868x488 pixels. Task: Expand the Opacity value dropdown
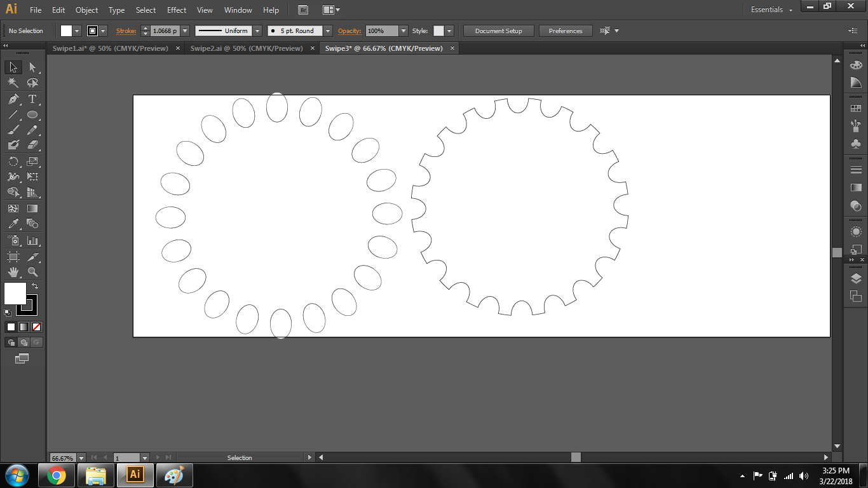tap(403, 31)
